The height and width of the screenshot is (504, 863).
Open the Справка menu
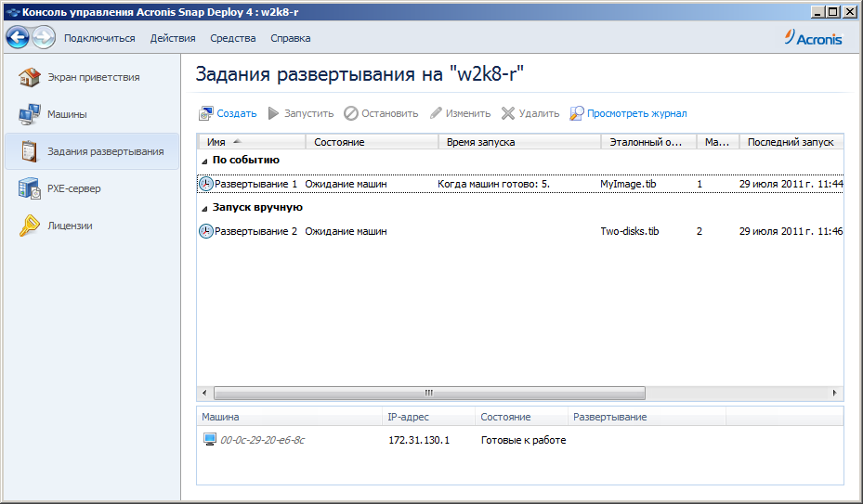(291, 38)
